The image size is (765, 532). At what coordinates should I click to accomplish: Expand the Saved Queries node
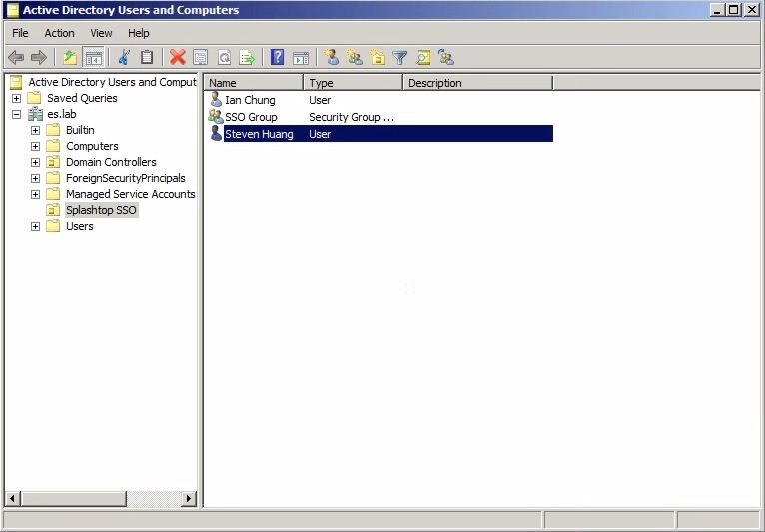click(17, 98)
